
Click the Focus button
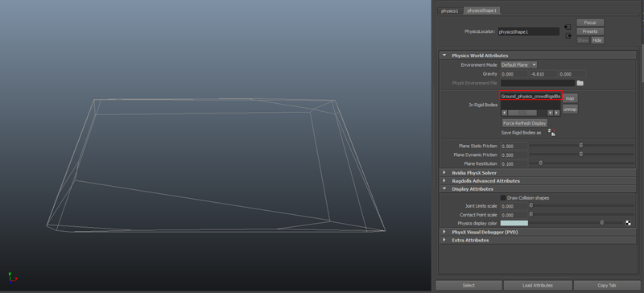pos(590,23)
